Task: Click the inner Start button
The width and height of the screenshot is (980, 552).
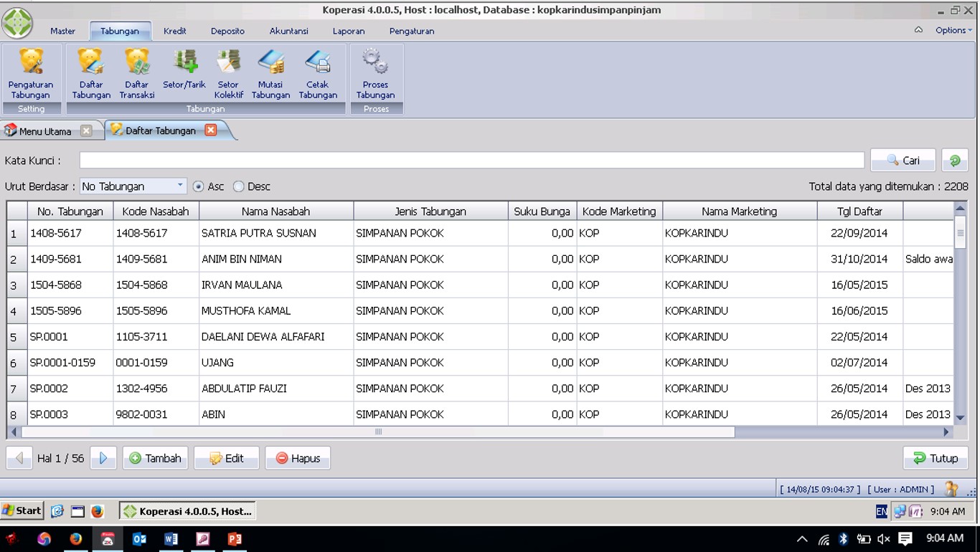Action: (x=22, y=510)
